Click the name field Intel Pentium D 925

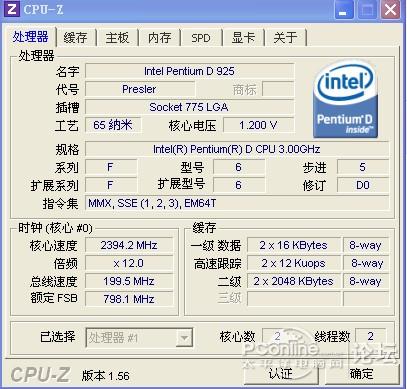tap(189, 71)
